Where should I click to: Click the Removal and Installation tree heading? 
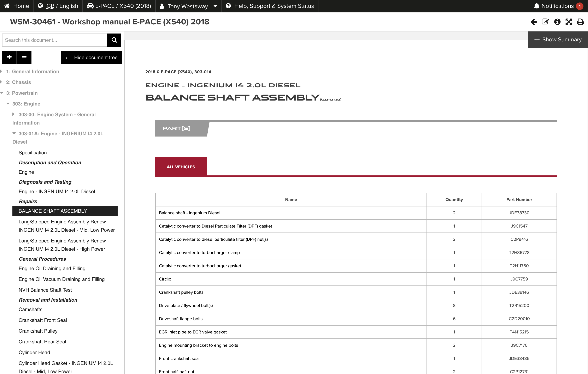tap(48, 300)
